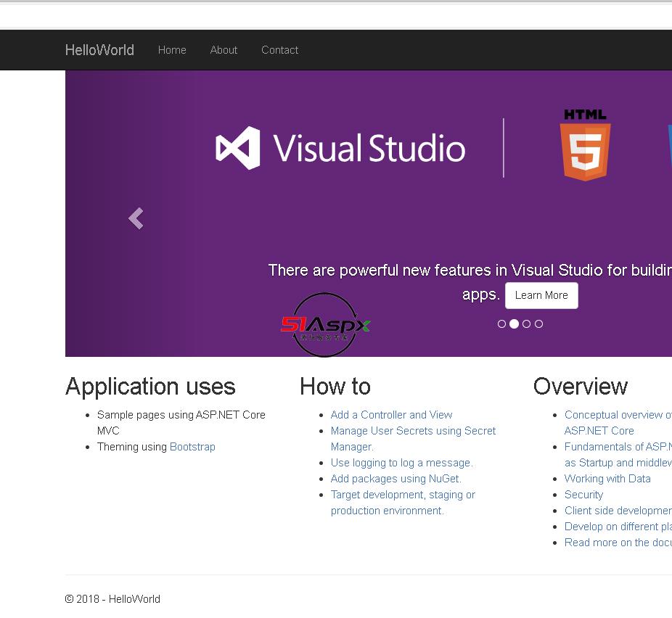Select the first carousel indicator dot
The height and width of the screenshot is (618, 672).
pyautogui.click(x=501, y=324)
